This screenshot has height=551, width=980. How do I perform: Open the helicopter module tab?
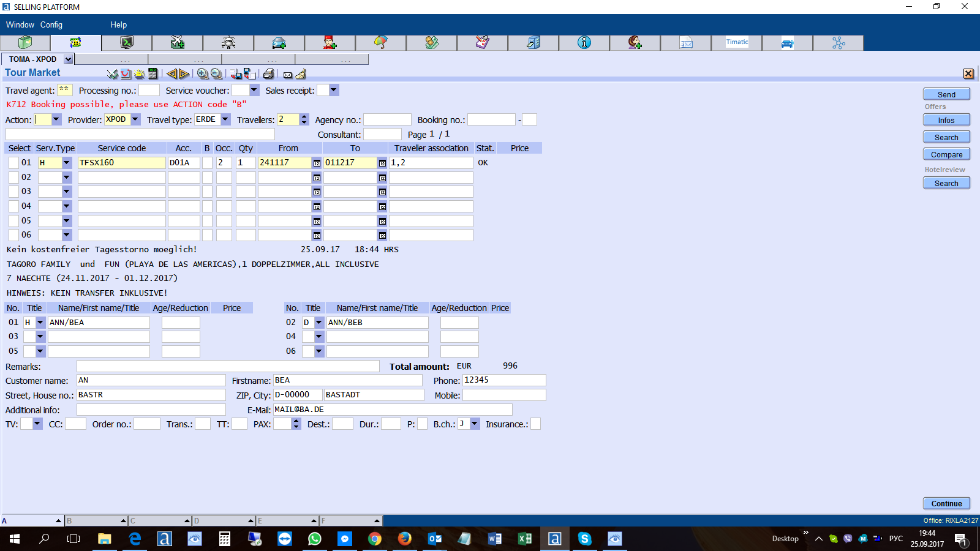pyautogui.click(x=228, y=42)
